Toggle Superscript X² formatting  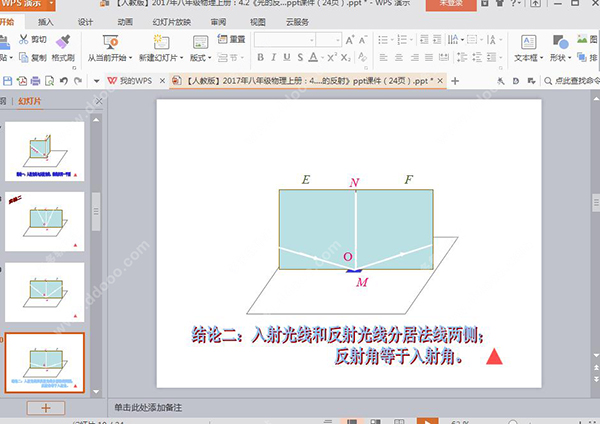(x=332, y=57)
